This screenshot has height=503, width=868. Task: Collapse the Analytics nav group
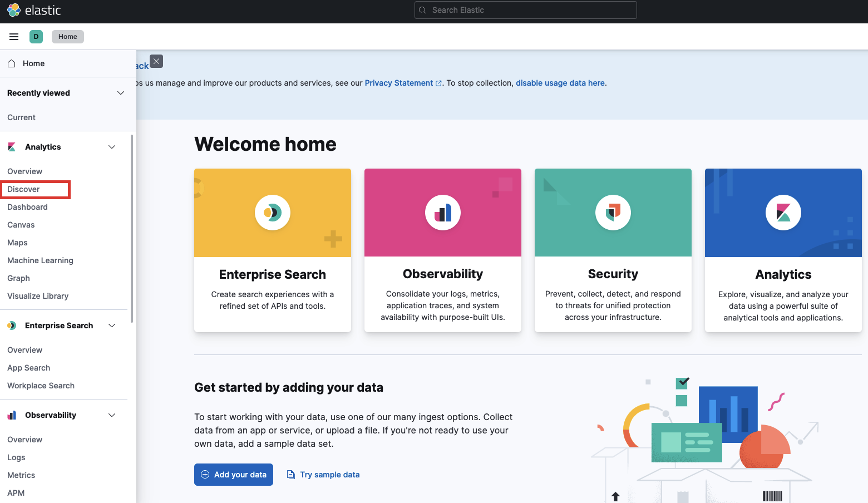(112, 147)
